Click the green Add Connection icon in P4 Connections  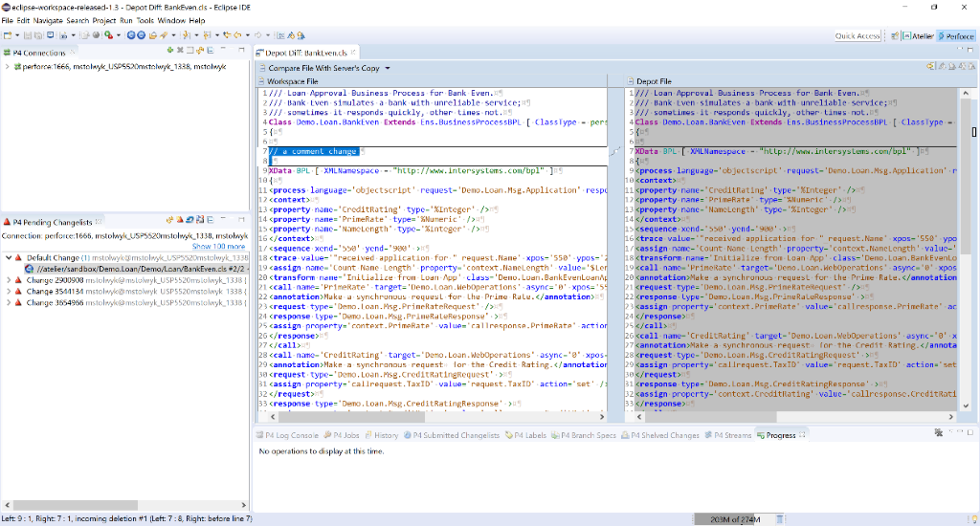coord(170,50)
